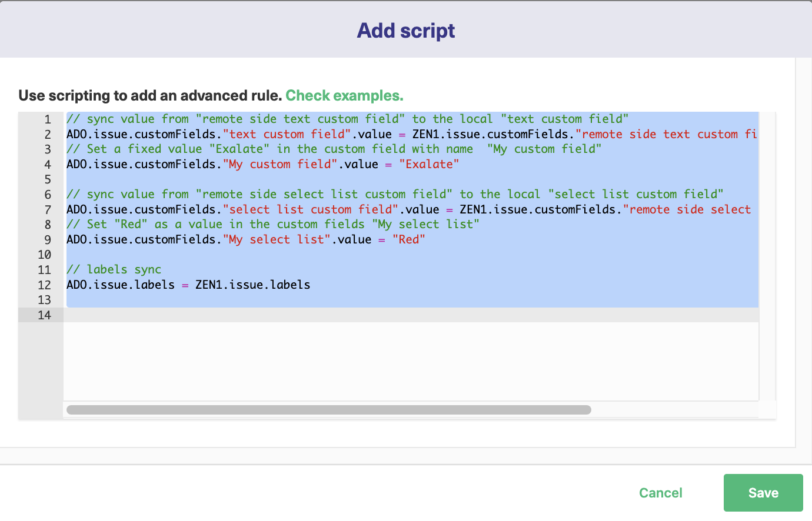The image size is (812, 521).
Task: Click line number 12 in the gutter
Action: pyautogui.click(x=44, y=285)
